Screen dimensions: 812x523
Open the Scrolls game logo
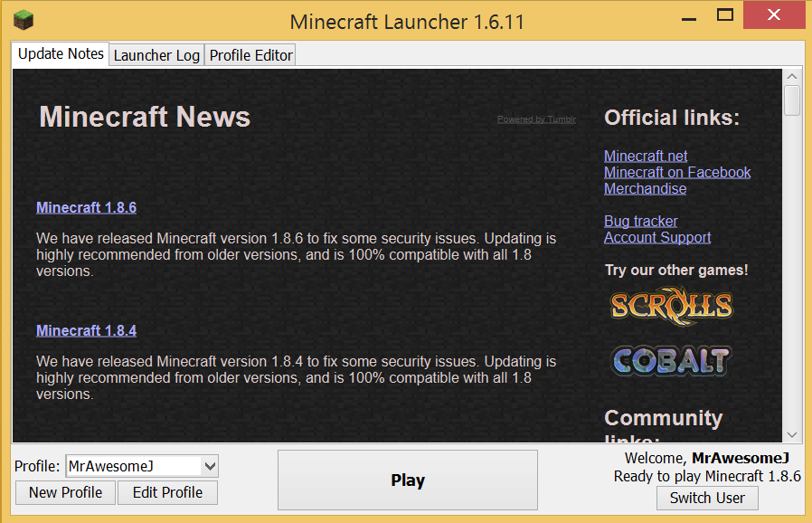[x=672, y=306]
